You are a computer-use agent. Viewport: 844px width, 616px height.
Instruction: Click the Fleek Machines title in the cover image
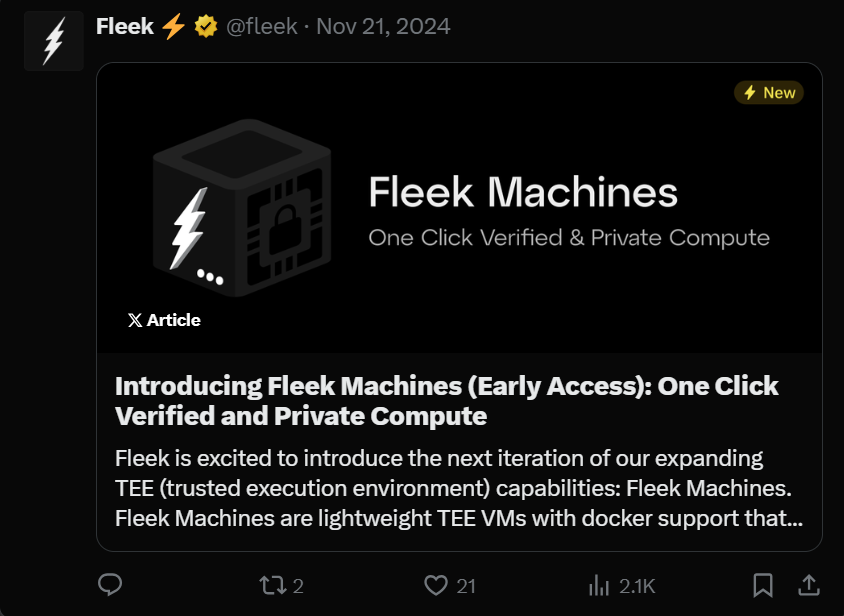pyautogui.click(x=522, y=192)
